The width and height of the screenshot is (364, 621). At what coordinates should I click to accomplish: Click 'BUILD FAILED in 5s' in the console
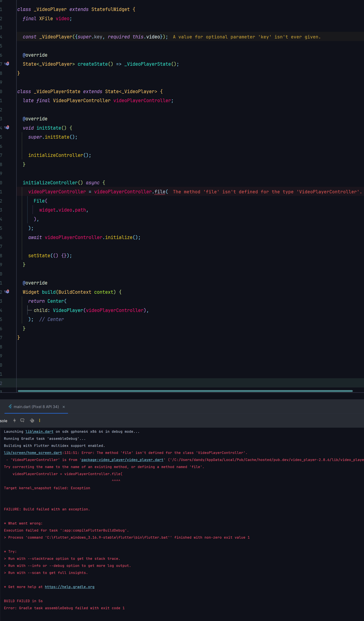coord(23,601)
